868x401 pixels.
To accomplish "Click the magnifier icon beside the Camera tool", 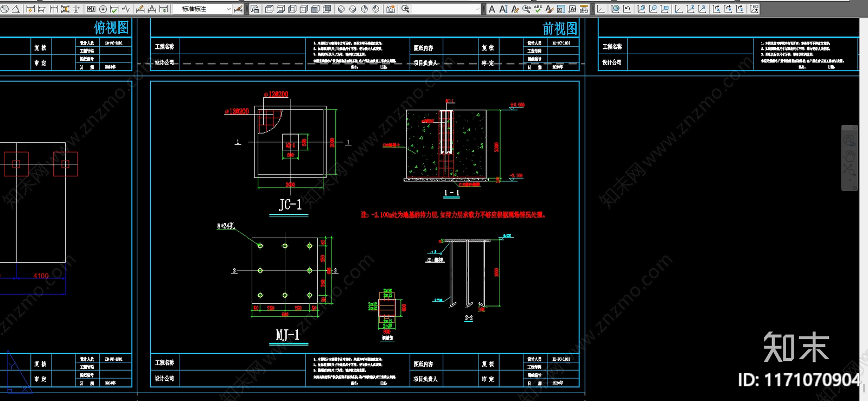I will (405, 9).
